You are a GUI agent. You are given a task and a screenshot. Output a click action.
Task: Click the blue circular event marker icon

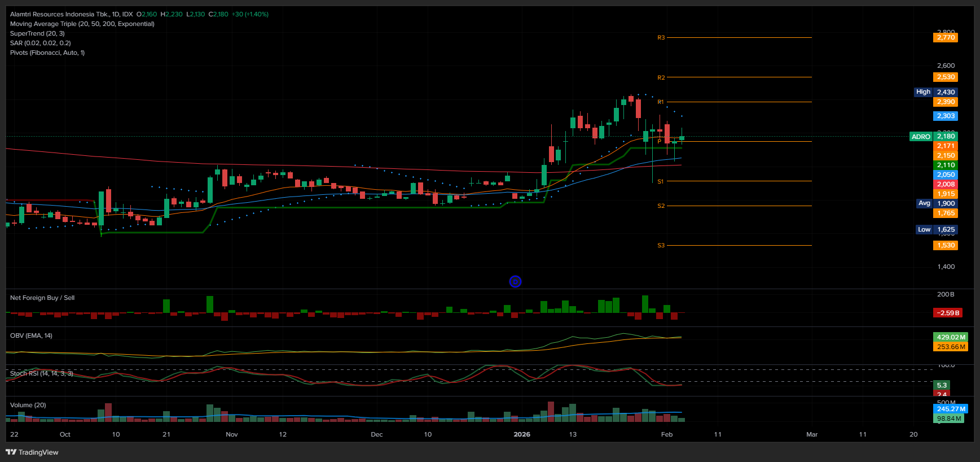coord(515,281)
